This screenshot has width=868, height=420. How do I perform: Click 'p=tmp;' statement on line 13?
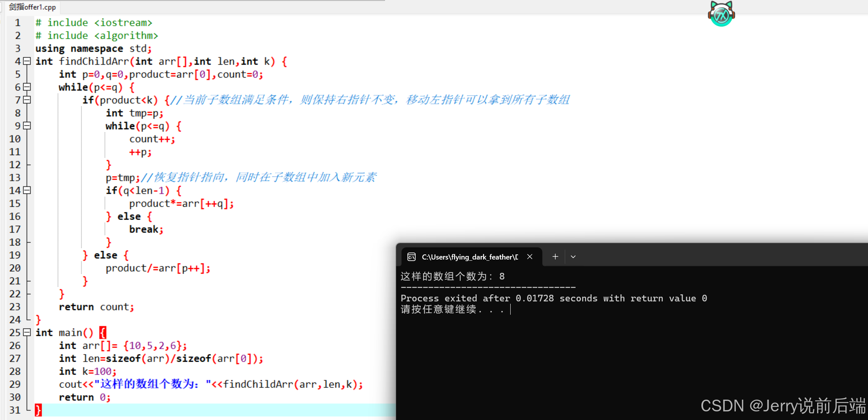[123, 178]
